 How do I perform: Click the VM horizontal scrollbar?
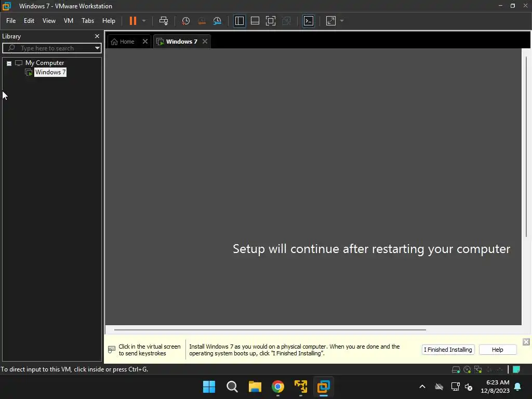(270, 329)
